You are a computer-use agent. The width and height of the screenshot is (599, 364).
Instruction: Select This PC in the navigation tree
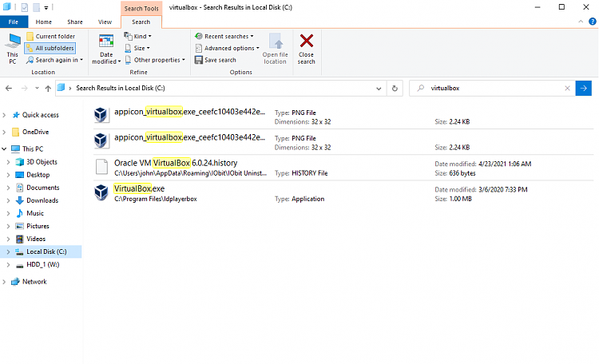(x=33, y=149)
